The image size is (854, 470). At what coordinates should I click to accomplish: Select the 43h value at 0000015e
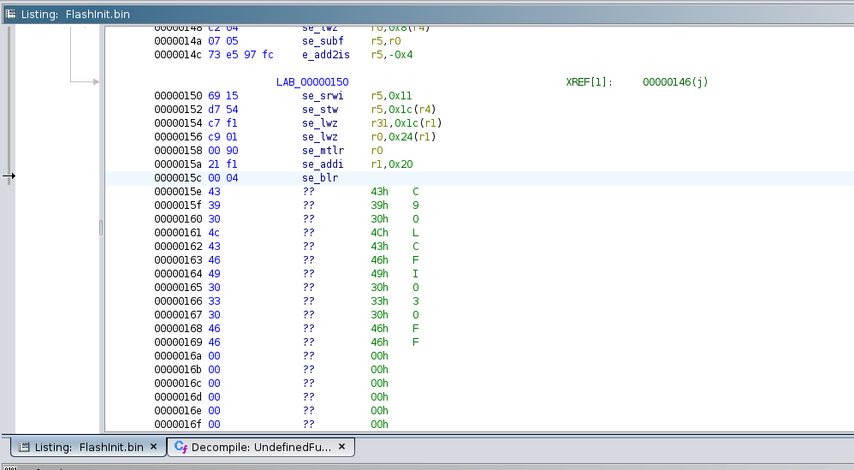point(379,192)
